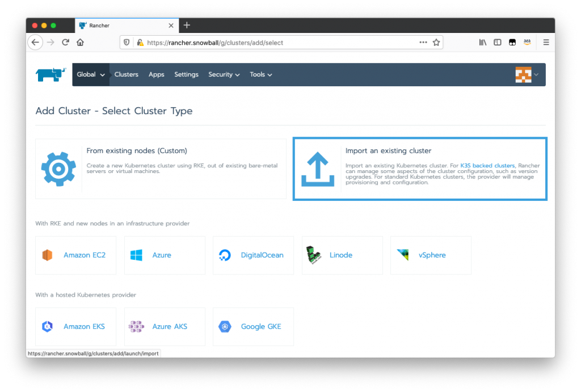Click the Amazon EKS hosted provider icon
581x392 pixels.
pyautogui.click(x=47, y=326)
